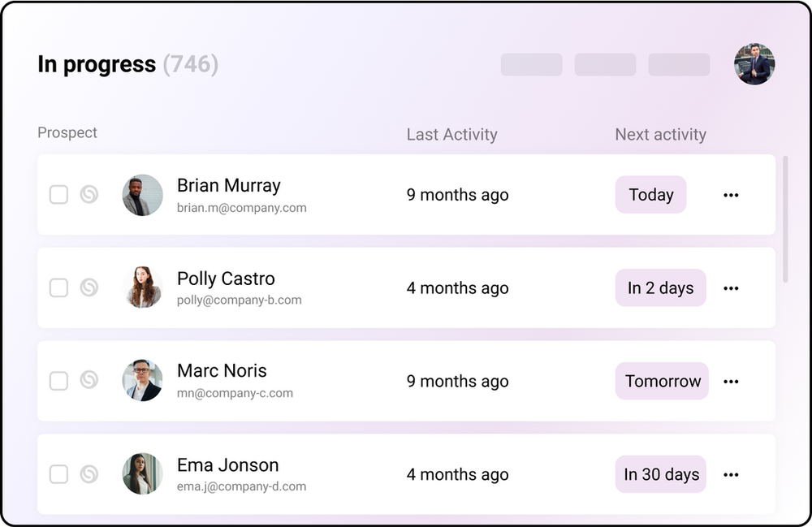Check the box for Ema Jonson
Screen dimensions: 812x527
tap(58, 474)
